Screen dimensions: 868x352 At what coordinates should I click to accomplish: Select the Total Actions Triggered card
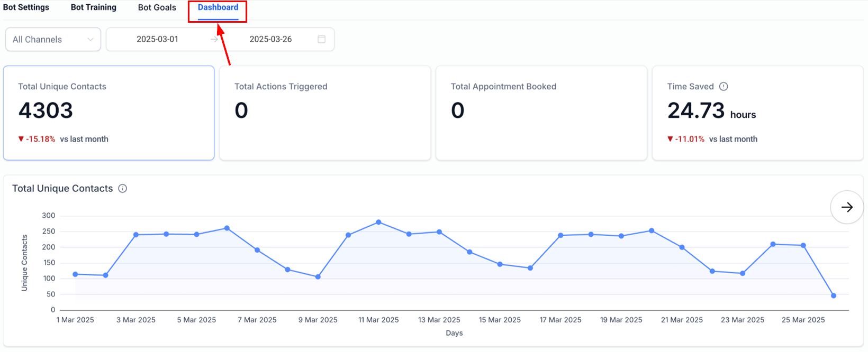click(x=325, y=113)
